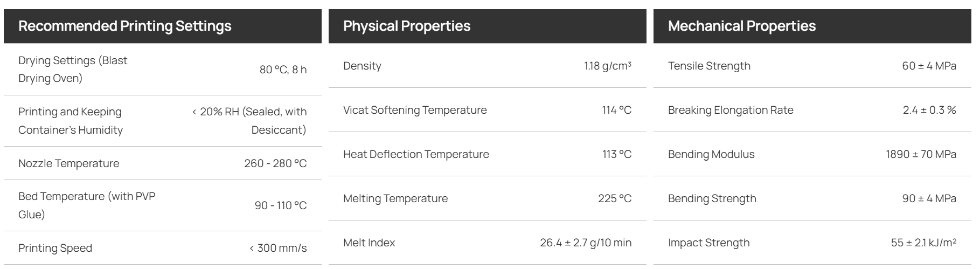Click the 1890 ± 70 MPa value

point(921,154)
